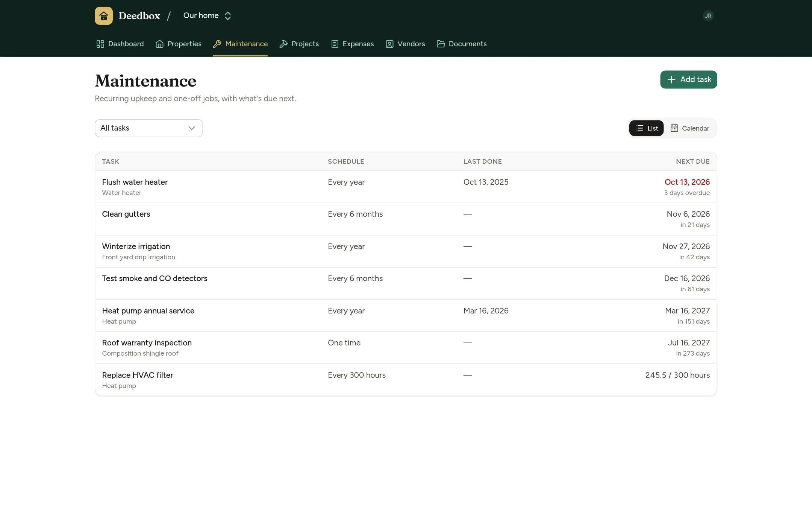Click the 245.5 / 300 hours value
The width and height of the screenshot is (812, 508).
tap(677, 375)
